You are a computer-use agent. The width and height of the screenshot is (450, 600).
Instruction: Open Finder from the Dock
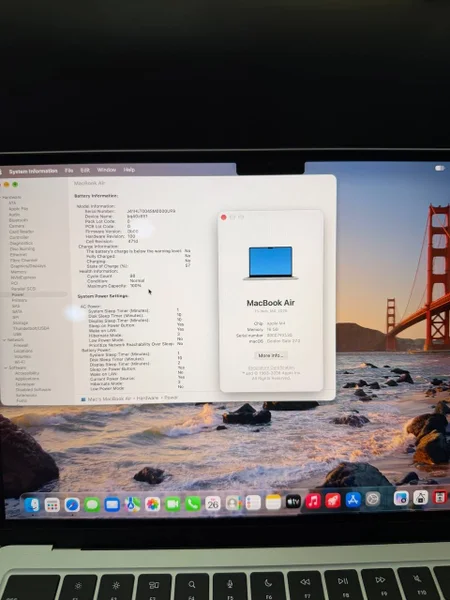(32, 505)
